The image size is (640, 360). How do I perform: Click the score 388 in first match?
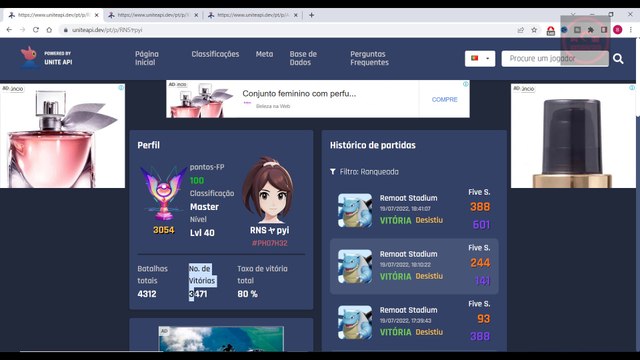(480, 207)
